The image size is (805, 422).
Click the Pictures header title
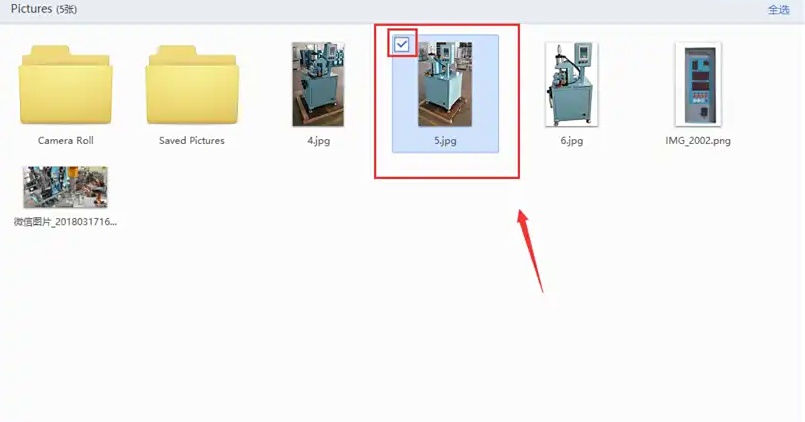pos(31,9)
